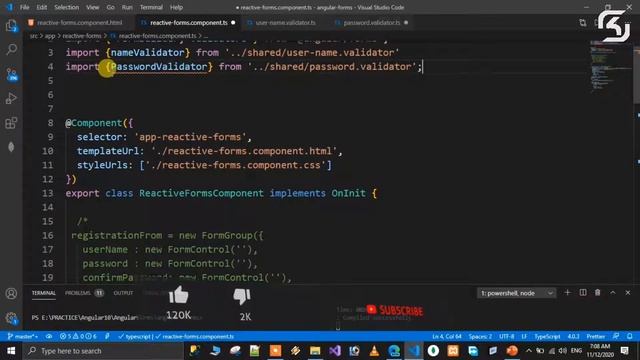Open Microsoft Edge from the taskbar

click(x=394, y=351)
